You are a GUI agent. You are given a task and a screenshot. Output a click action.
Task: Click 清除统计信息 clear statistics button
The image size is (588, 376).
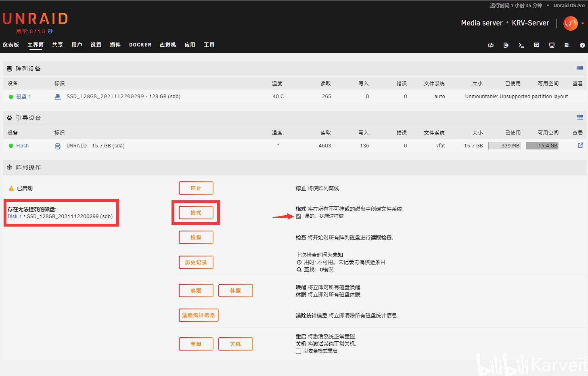pyautogui.click(x=199, y=315)
